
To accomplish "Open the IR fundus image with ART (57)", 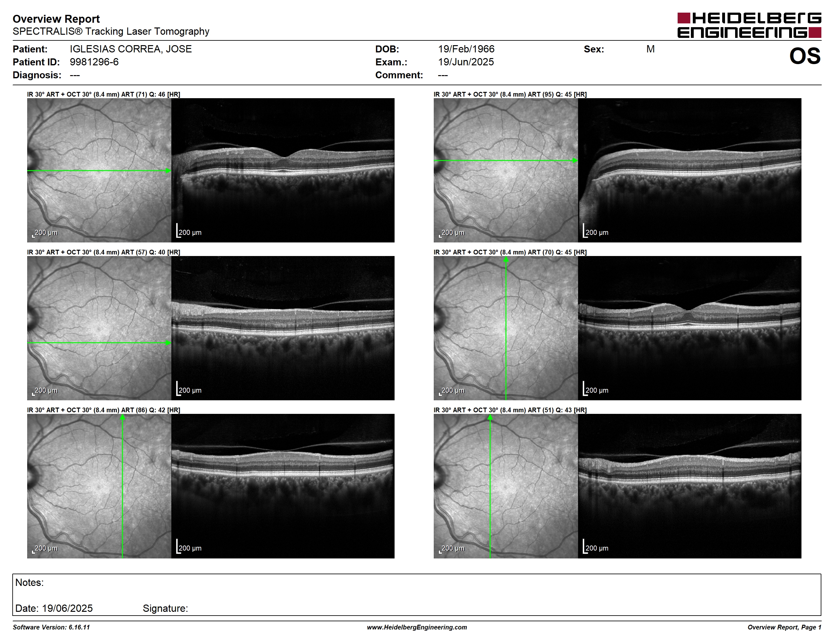I will (x=99, y=328).
